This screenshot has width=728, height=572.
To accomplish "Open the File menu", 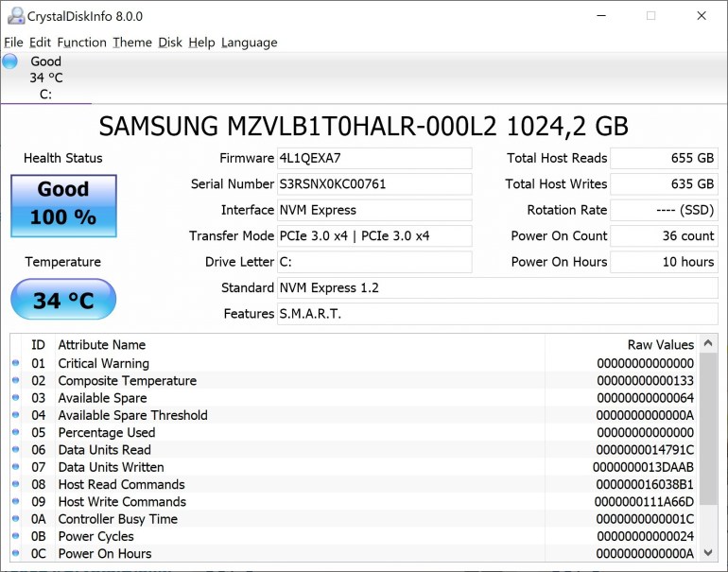I will [13, 43].
